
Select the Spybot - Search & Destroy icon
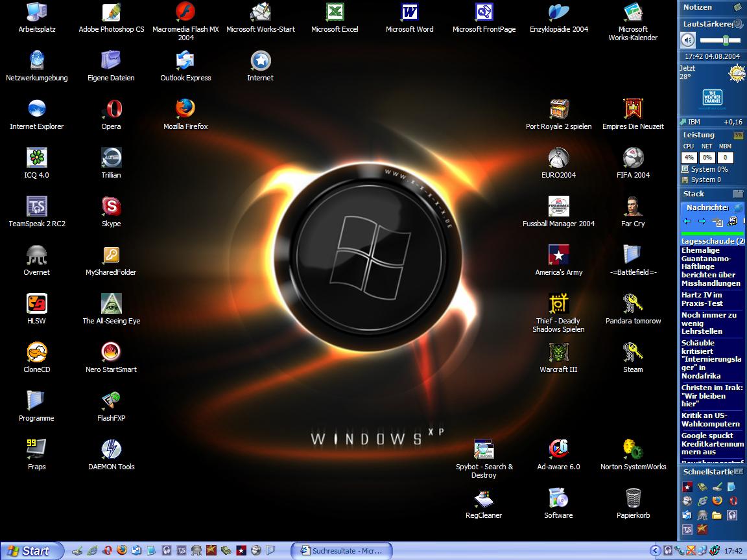tap(484, 449)
